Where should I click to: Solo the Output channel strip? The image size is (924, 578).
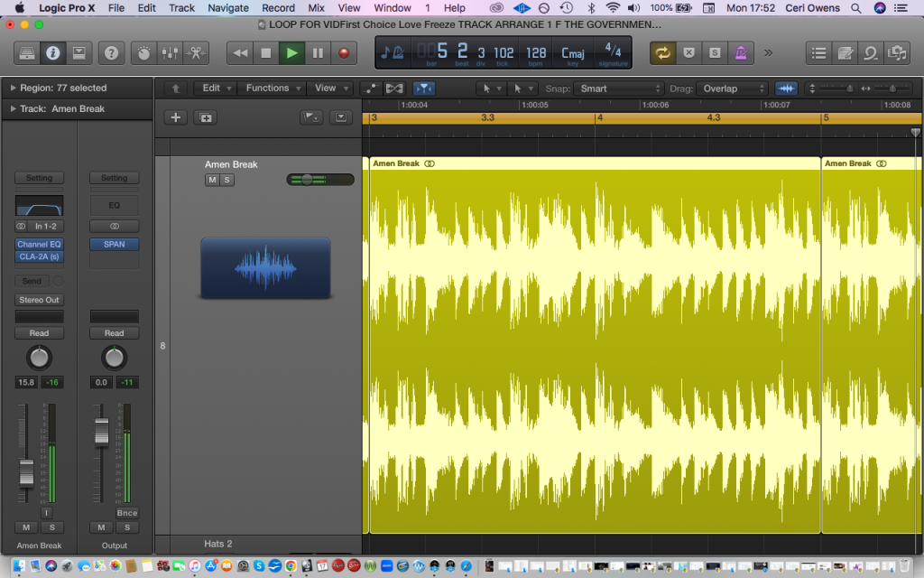(127, 527)
